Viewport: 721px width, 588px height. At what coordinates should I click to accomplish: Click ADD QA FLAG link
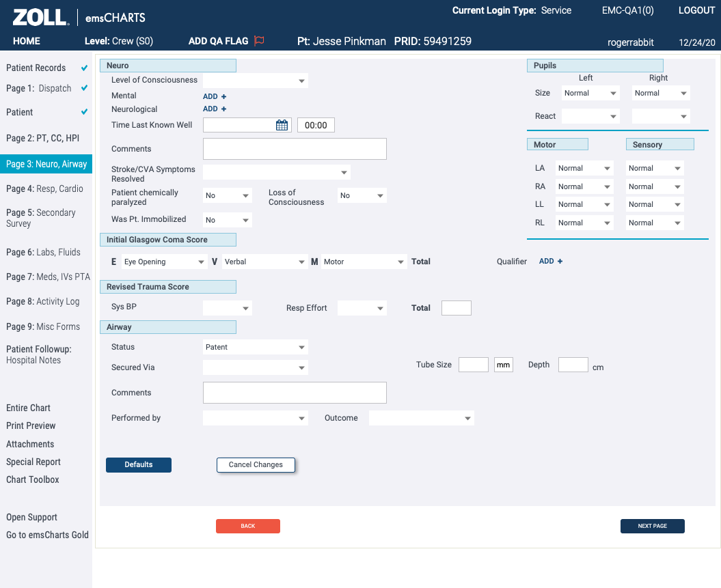(x=219, y=41)
